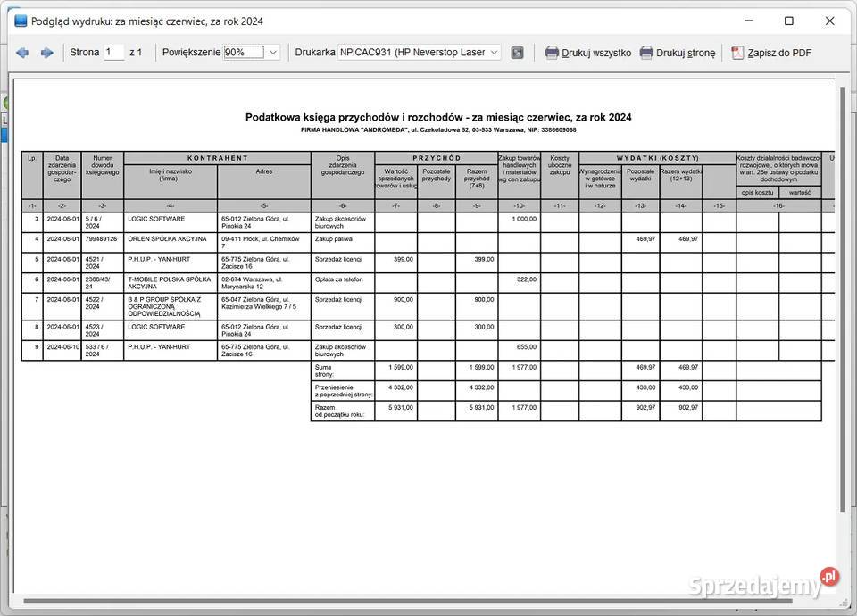Click the printer icon beside Drukuj wszystko
The width and height of the screenshot is (857, 616).
pyautogui.click(x=553, y=53)
